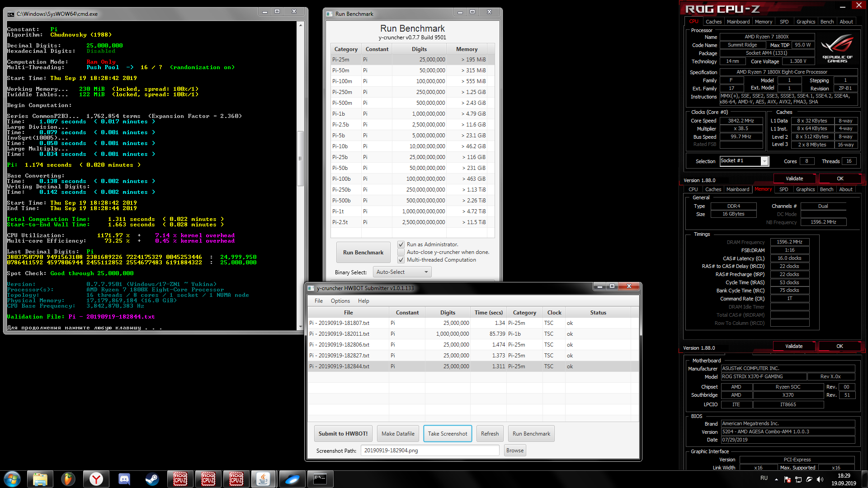Open the Action Center flag icon
Viewport: 868px width, 488px height.
click(x=788, y=479)
